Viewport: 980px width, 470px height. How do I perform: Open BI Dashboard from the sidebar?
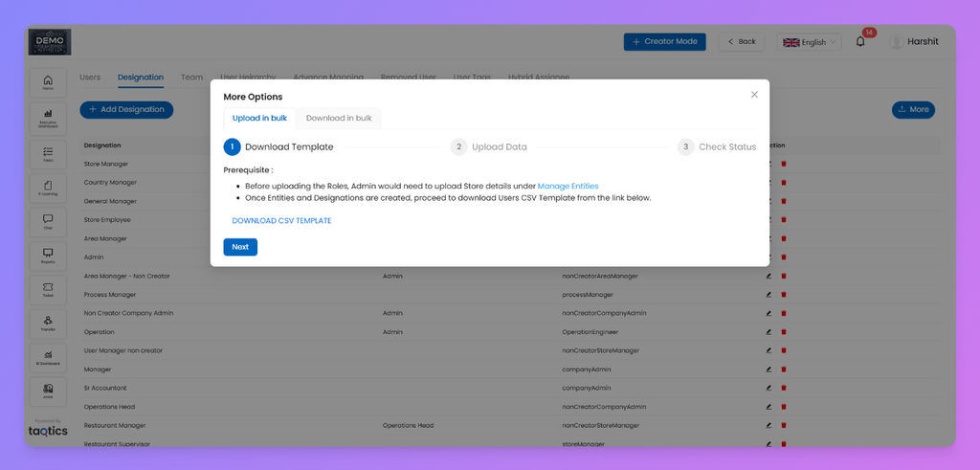(x=48, y=357)
